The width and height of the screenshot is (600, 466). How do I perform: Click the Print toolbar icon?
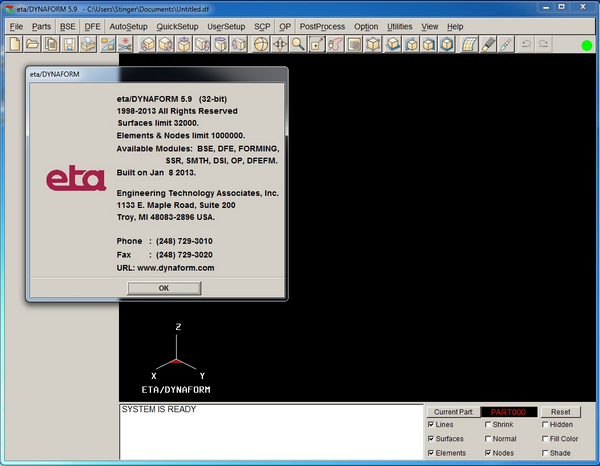[x=88, y=44]
